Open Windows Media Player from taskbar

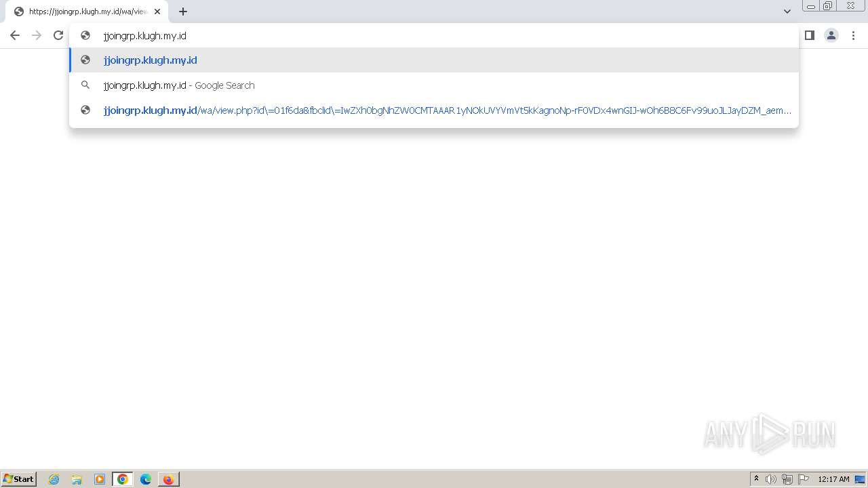(100, 479)
